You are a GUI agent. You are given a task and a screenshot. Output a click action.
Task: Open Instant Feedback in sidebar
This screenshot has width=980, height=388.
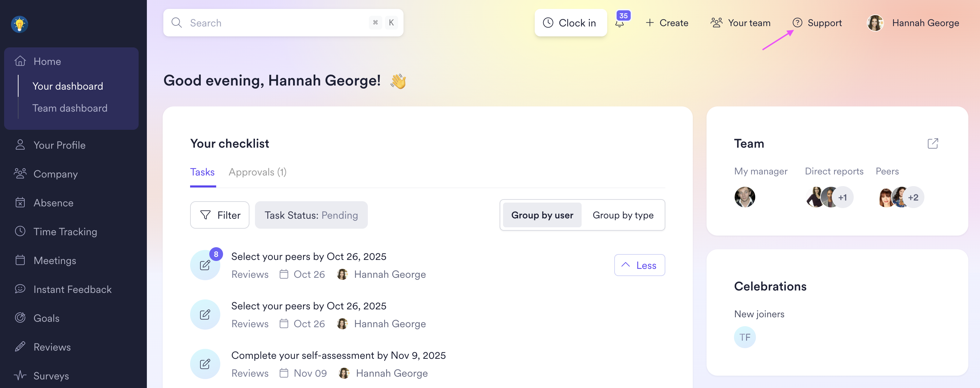pos(72,289)
